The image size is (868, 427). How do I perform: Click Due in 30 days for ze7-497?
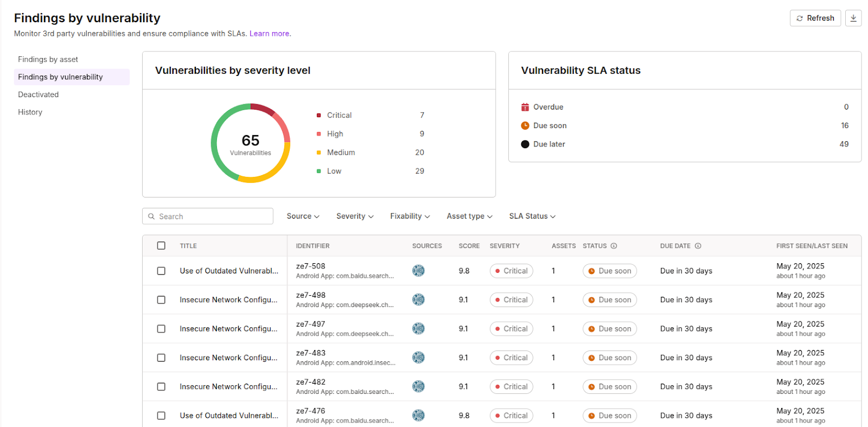pyautogui.click(x=686, y=329)
